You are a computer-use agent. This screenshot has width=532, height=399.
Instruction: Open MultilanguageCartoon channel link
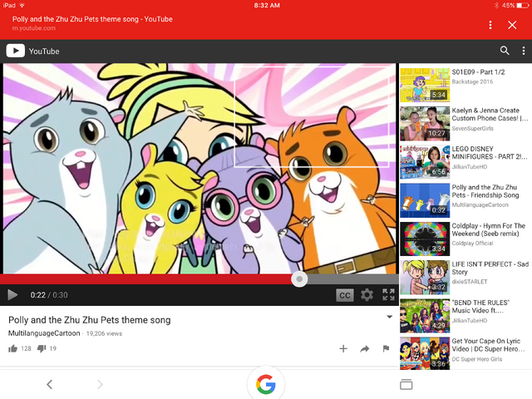click(x=44, y=333)
